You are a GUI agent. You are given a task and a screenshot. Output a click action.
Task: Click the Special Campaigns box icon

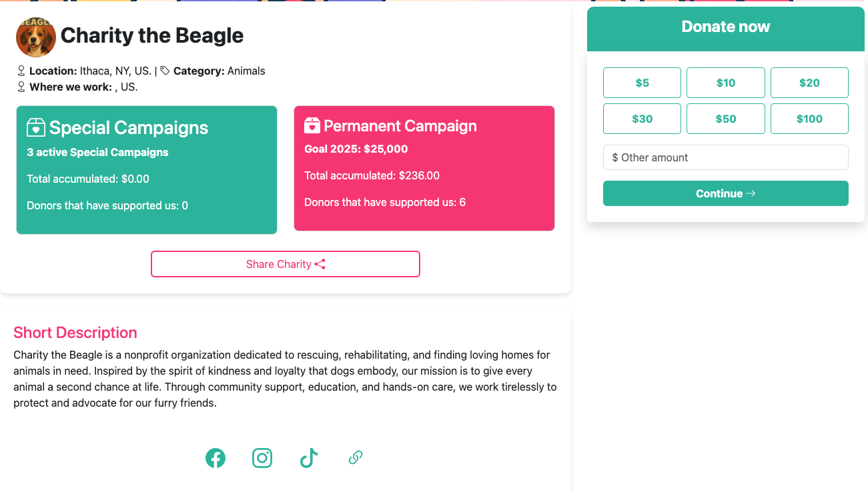(x=36, y=127)
